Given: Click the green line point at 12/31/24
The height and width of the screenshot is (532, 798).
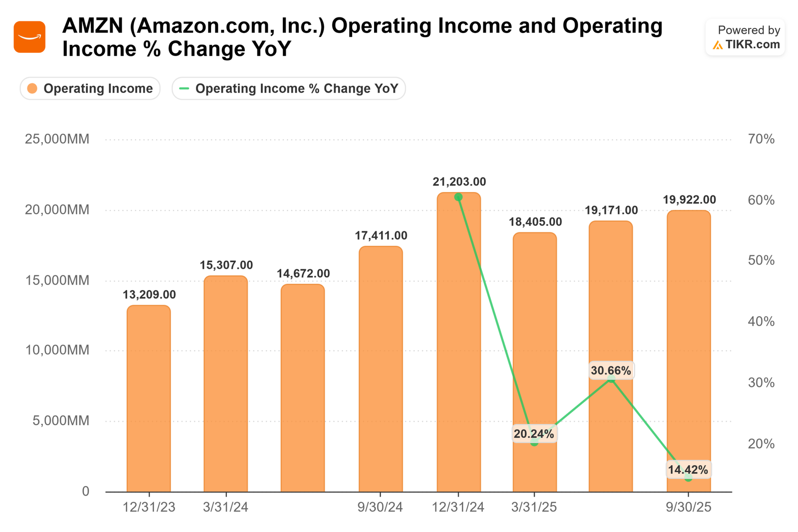Looking at the screenshot, I should 458,197.
